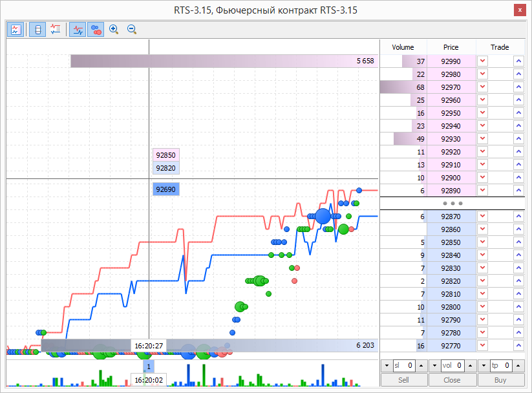Click sell arrow at price 92830
The height and width of the screenshot is (393, 532).
coord(482,268)
